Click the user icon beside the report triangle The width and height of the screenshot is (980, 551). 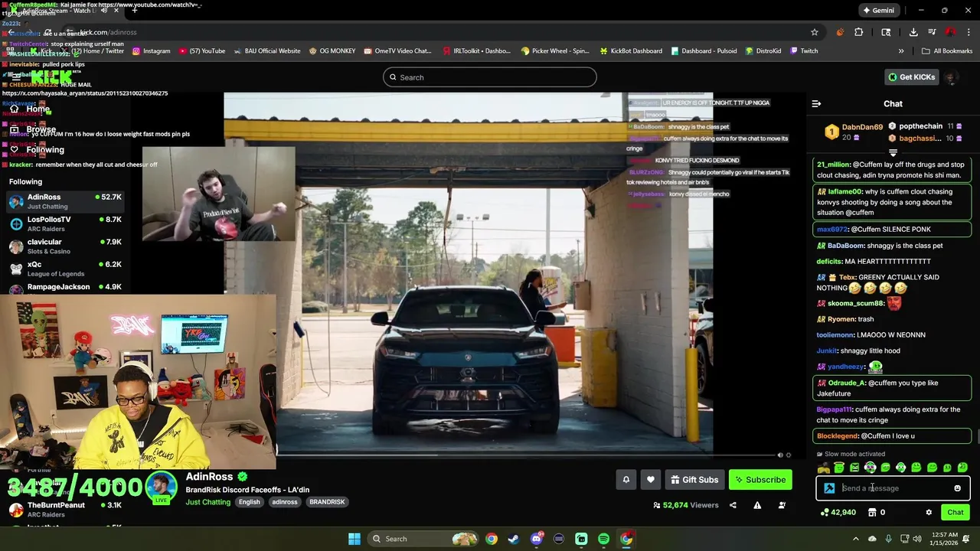pos(782,505)
